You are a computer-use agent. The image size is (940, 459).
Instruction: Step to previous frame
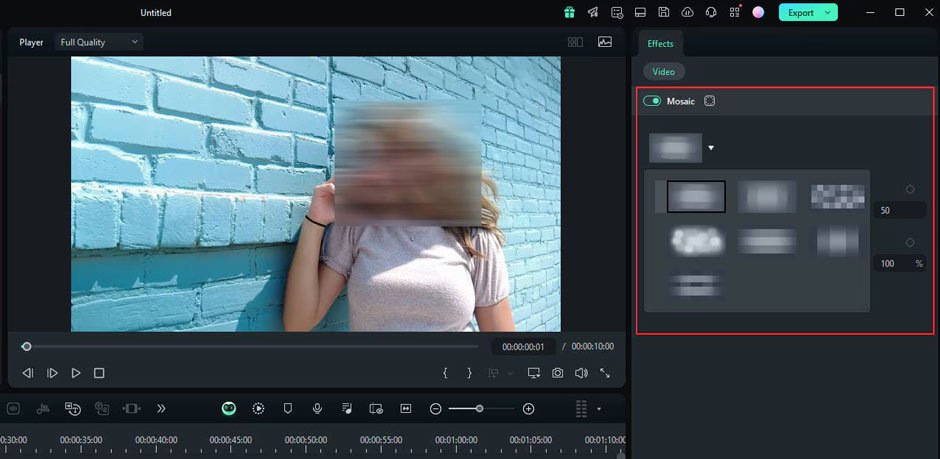click(x=28, y=373)
